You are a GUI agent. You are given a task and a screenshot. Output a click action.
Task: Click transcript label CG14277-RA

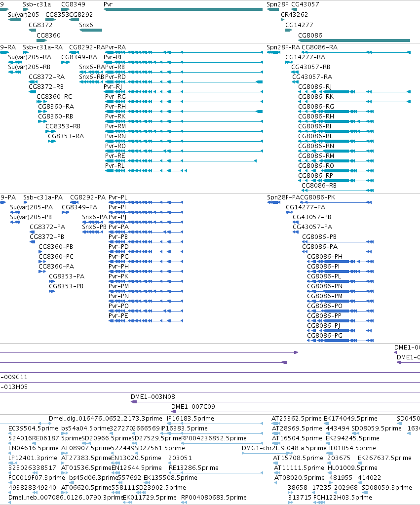coord(305,57)
